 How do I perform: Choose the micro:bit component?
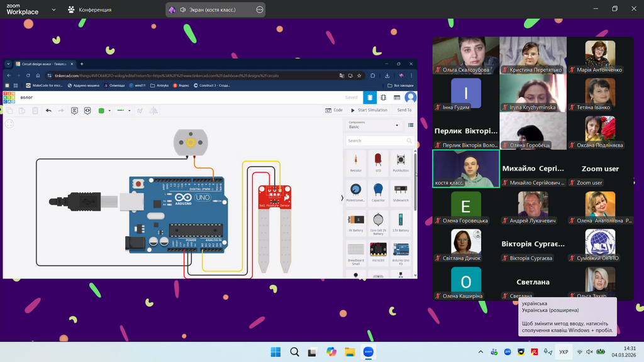(378, 251)
